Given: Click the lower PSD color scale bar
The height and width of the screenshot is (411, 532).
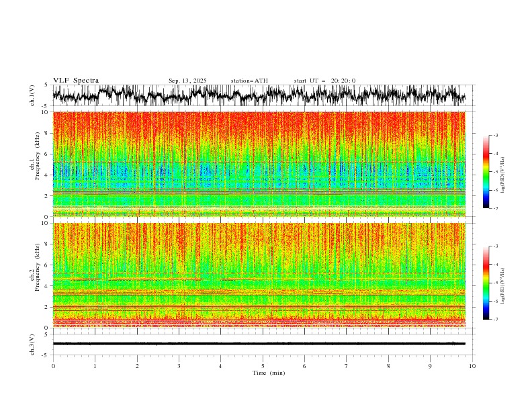Looking at the screenshot, I should point(486,283).
